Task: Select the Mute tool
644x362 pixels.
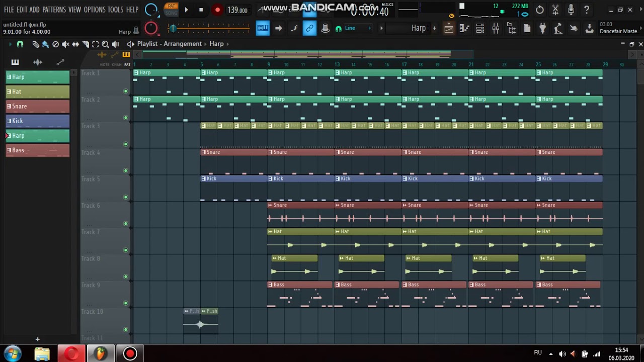Action: coord(65,44)
